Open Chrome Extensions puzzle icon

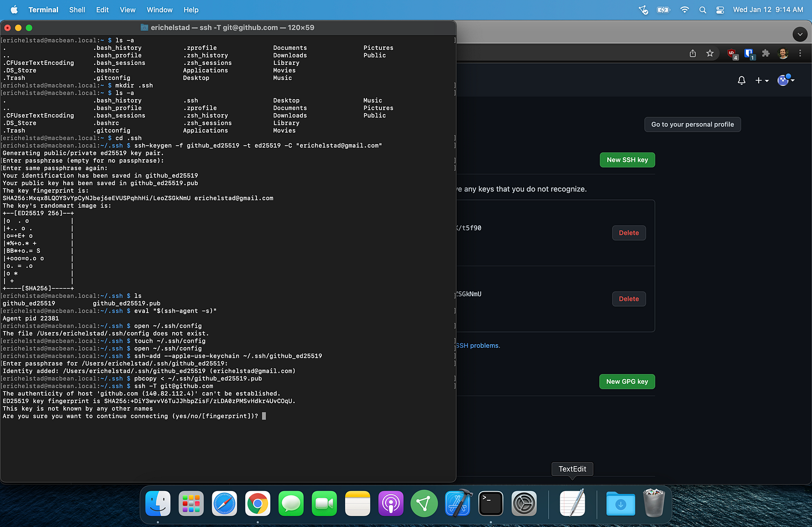tap(766, 53)
